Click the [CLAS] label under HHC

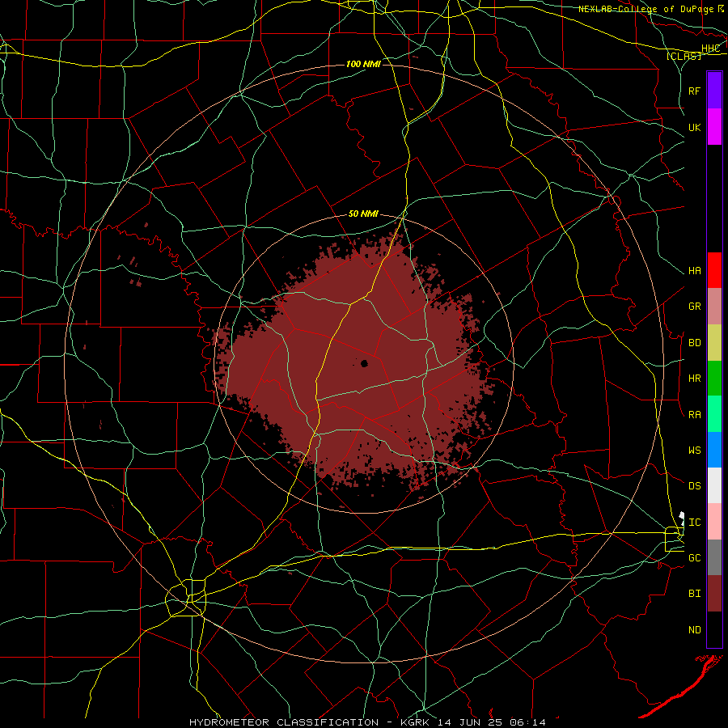[684, 56]
